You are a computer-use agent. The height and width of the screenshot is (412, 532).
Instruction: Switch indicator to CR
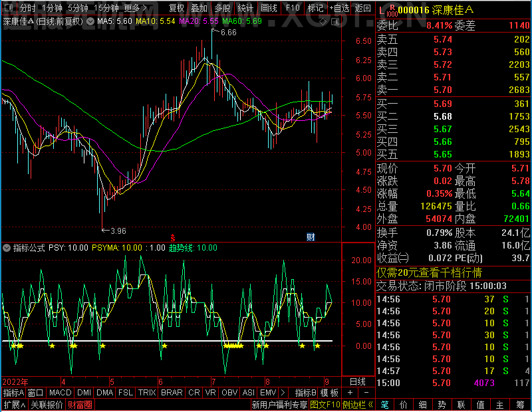click(194, 393)
